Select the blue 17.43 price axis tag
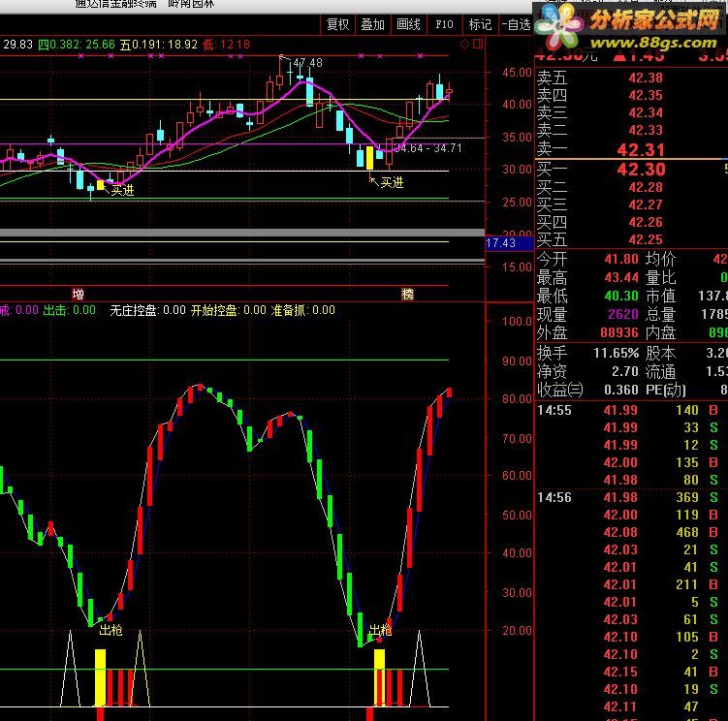Image resolution: width=728 pixels, height=721 pixels. click(x=509, y=243)
